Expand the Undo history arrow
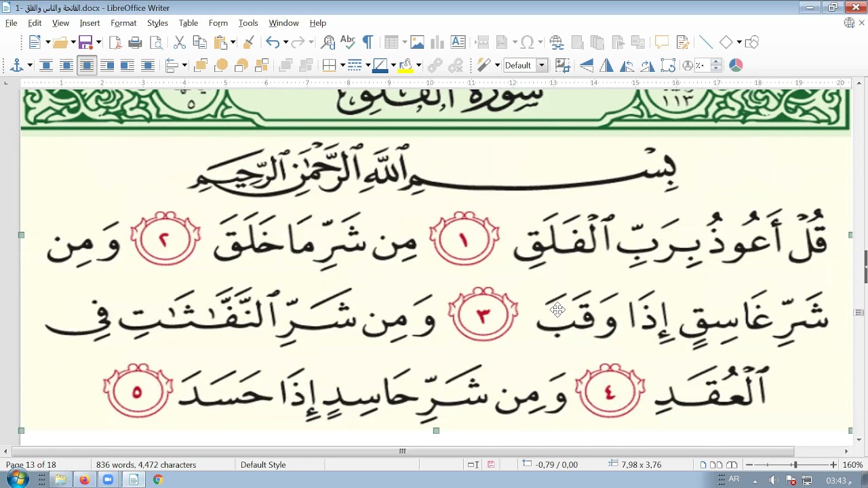 284,43
